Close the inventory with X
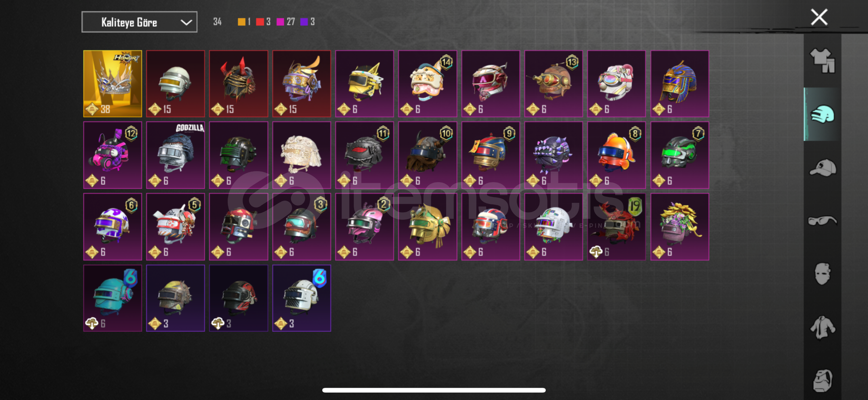 (819, 17)
